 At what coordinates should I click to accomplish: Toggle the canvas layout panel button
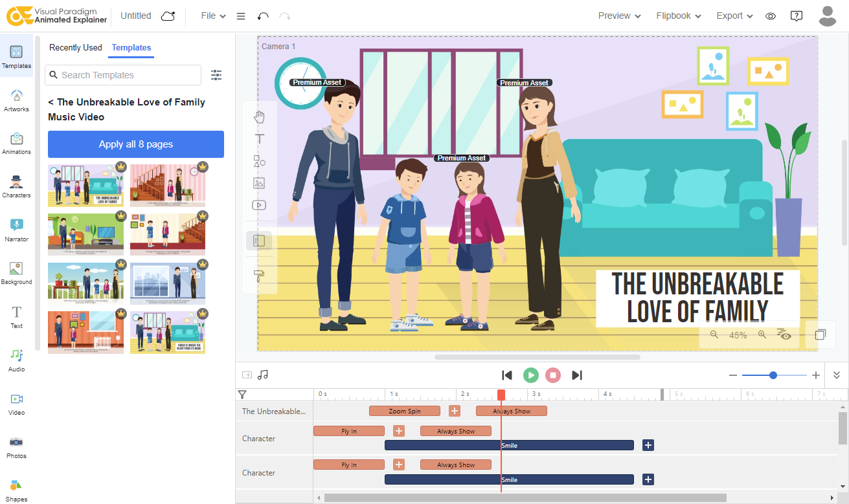[259, 241]
